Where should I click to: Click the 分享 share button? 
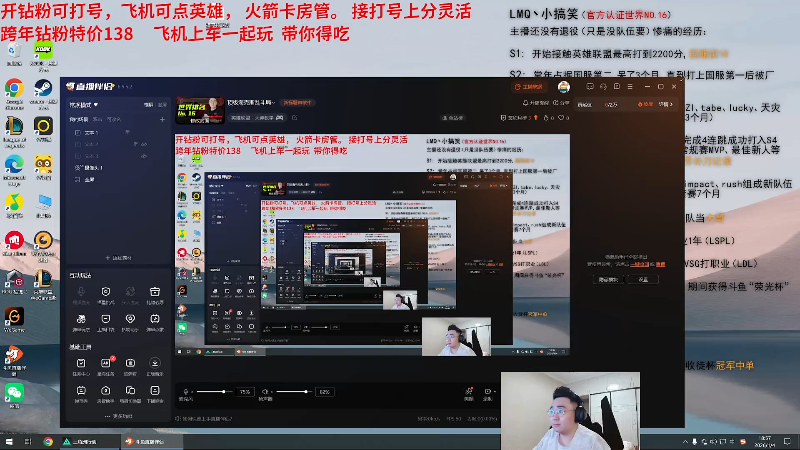click(x=561, y=103)
